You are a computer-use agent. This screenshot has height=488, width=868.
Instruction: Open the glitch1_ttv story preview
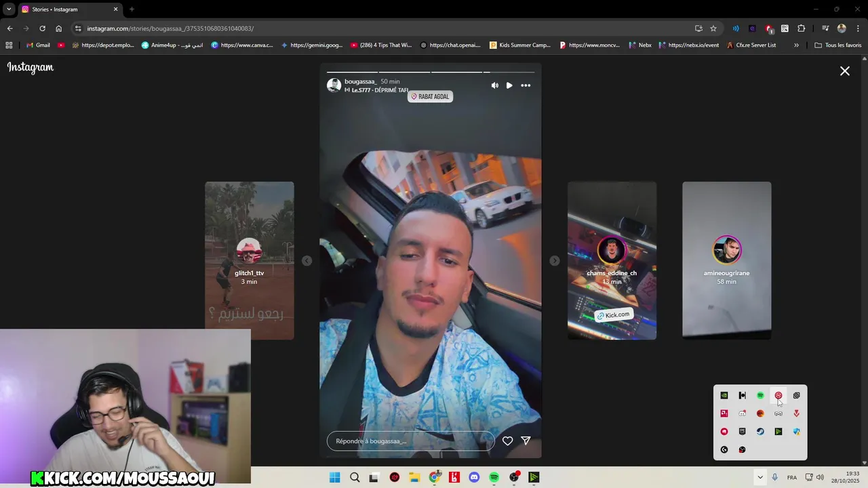click(x=250, y=260)
